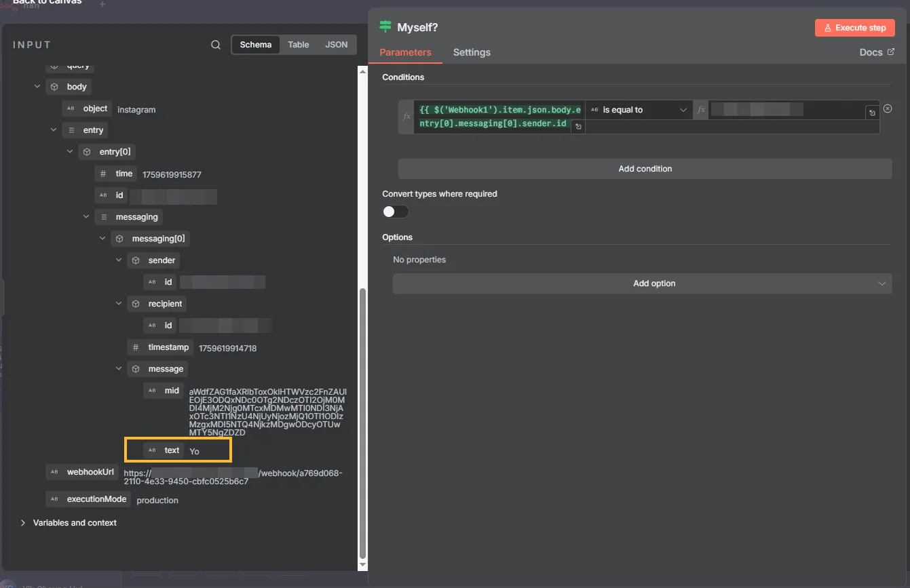Open the Docs external link
This screenshot has width=910, height=588.
coord(876,52)
